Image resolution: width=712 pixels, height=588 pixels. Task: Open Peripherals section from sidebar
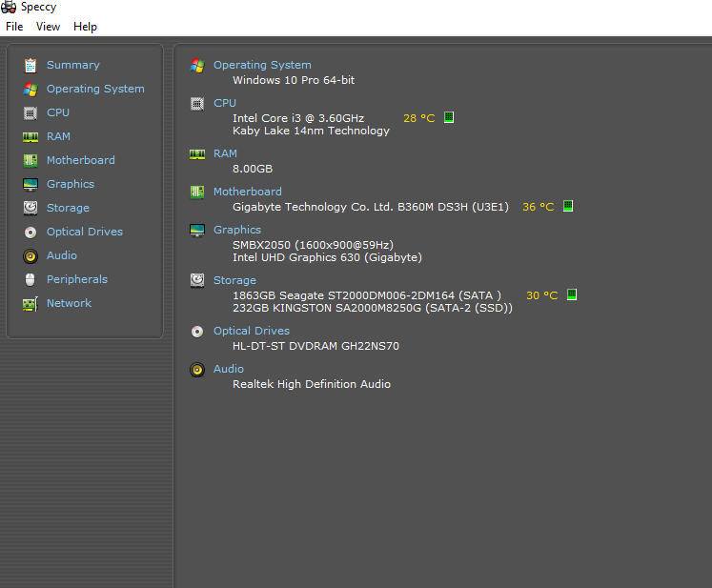(77, 279)
